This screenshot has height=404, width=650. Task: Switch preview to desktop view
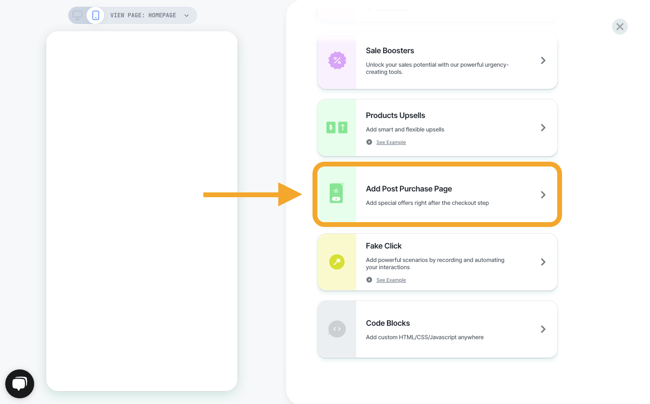click(78, 15)
